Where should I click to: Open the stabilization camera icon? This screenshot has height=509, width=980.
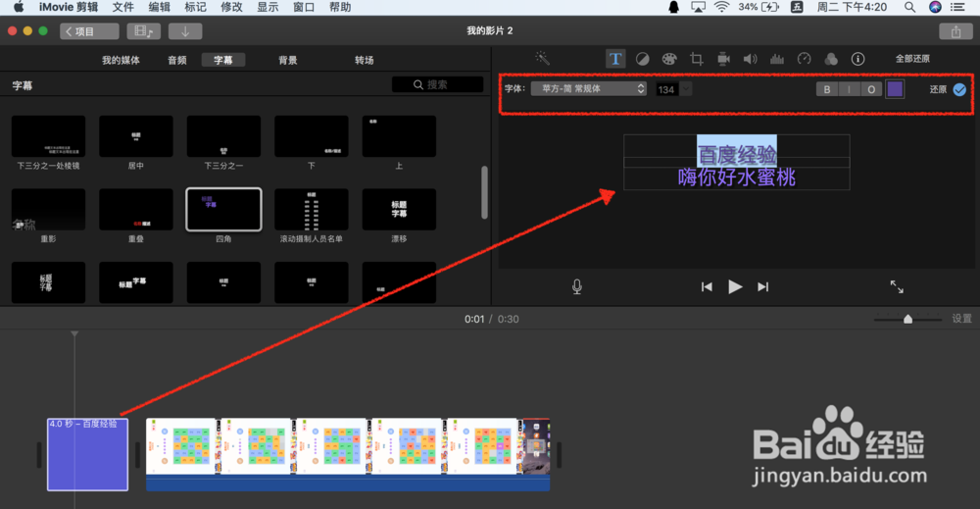[723, 59]
